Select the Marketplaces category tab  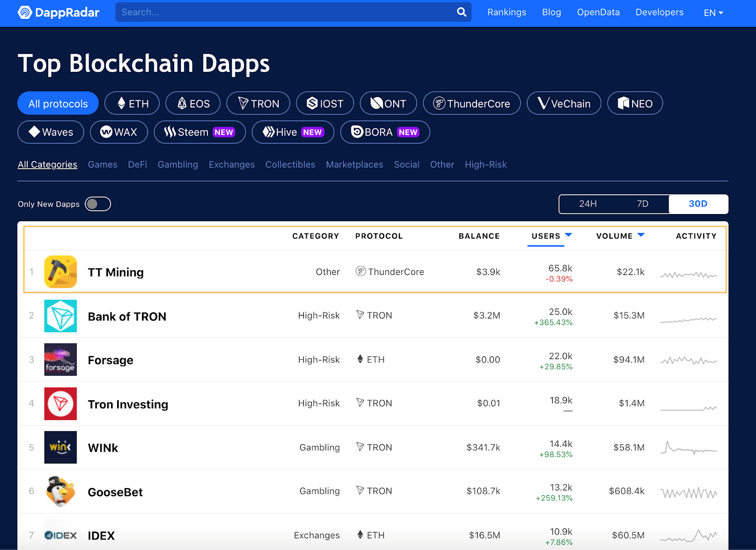tap(354, 164)
